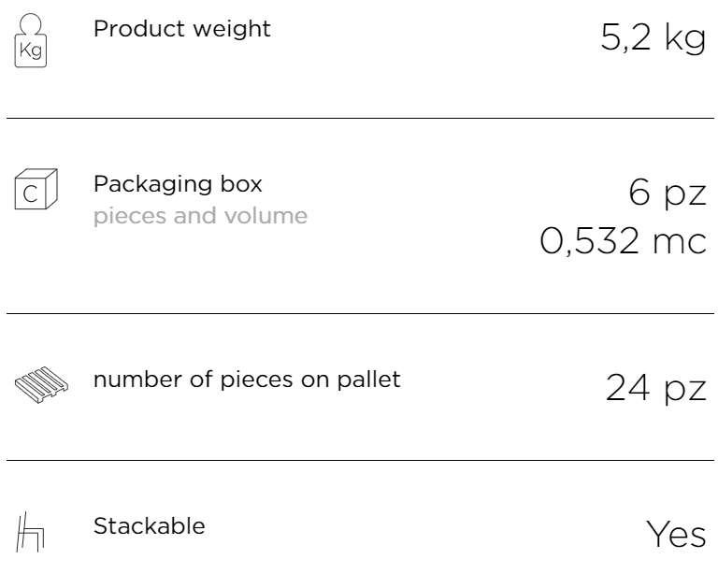
Task: Click the pieces and volume subtitle
Action: point(201,216)
